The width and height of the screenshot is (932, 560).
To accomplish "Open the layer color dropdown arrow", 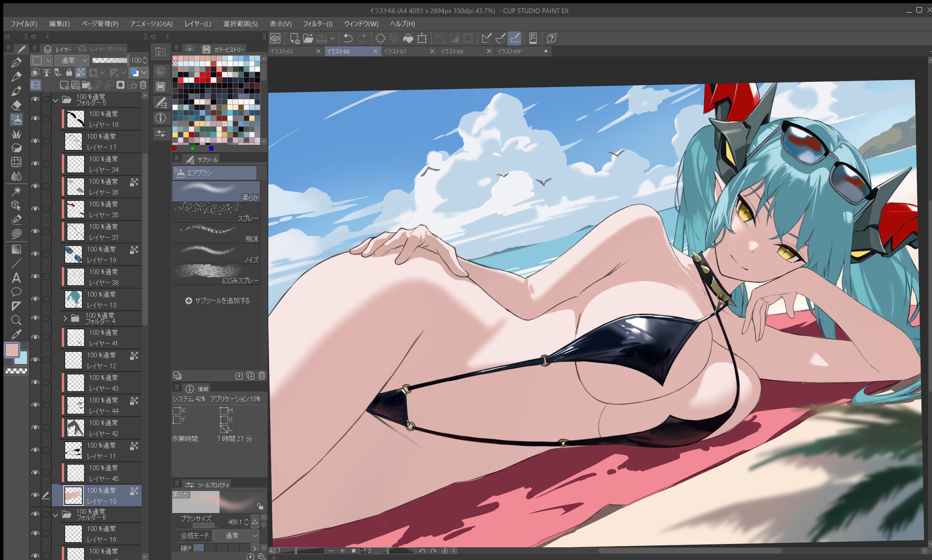I will (x=143, y=72).
